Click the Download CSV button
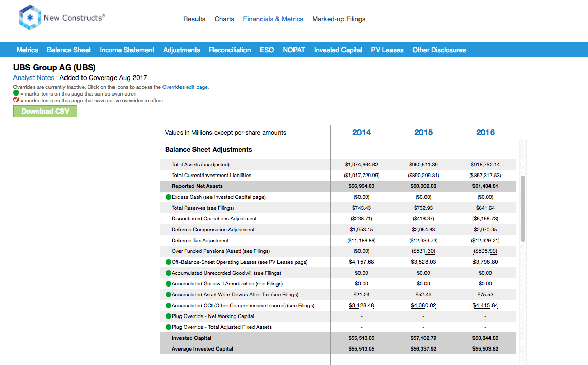 point(45,111)
